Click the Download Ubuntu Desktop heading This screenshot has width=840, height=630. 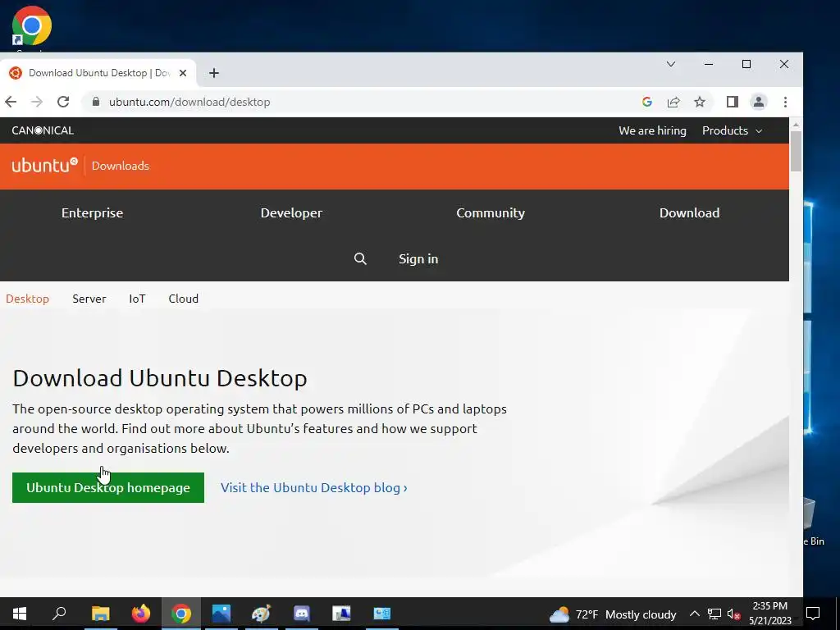(x=160, y=378)
